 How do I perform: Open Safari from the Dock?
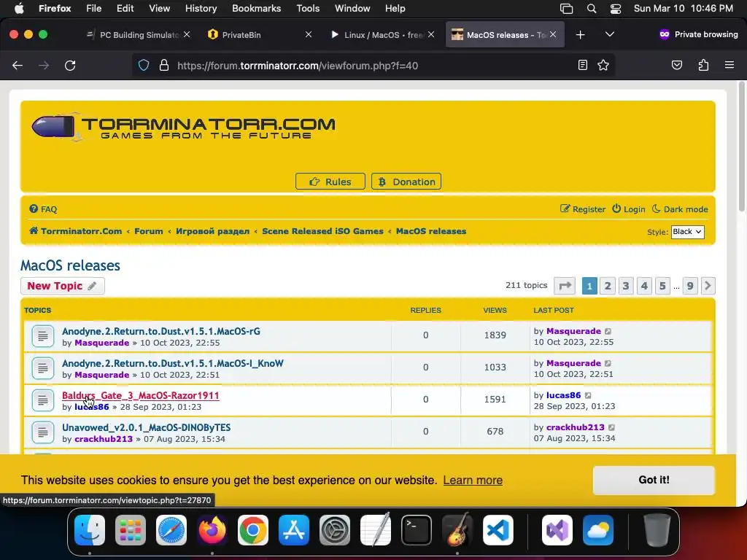coord(171,530)
